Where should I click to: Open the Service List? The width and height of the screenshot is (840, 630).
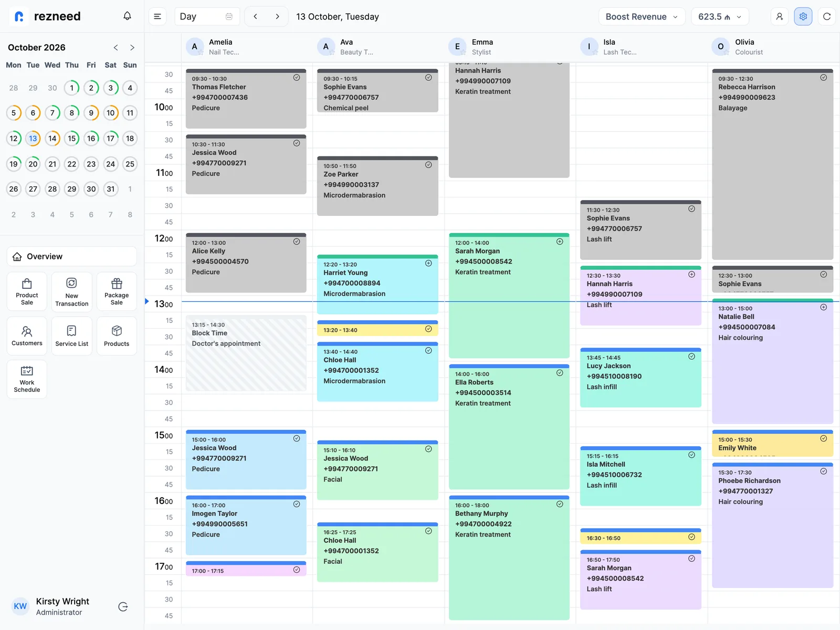click(72, 336)
